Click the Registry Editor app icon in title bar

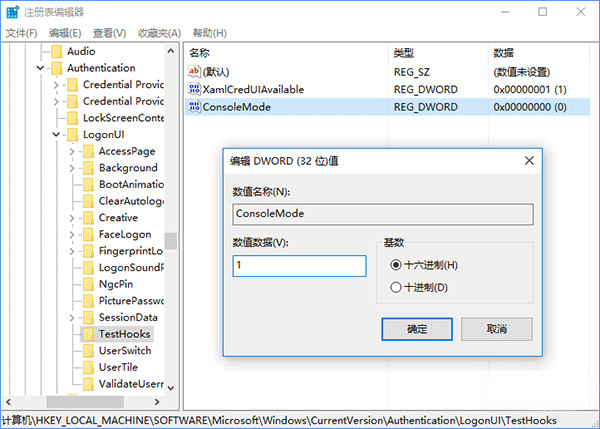pos(12,12)
